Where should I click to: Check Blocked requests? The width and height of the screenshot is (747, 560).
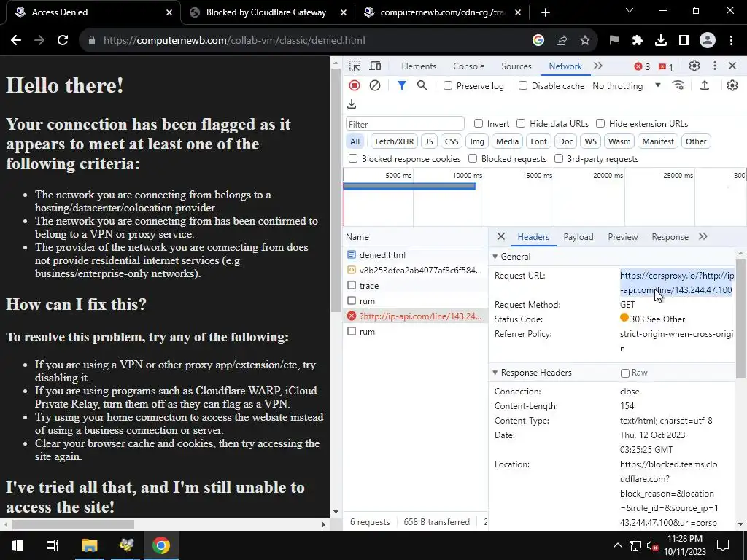(x=473, y=158)
